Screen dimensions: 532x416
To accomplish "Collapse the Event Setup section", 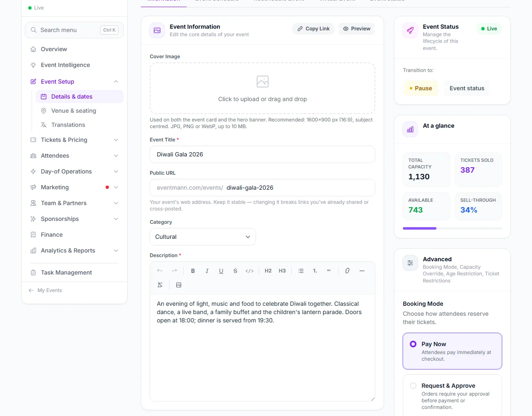I will [74, 82].
